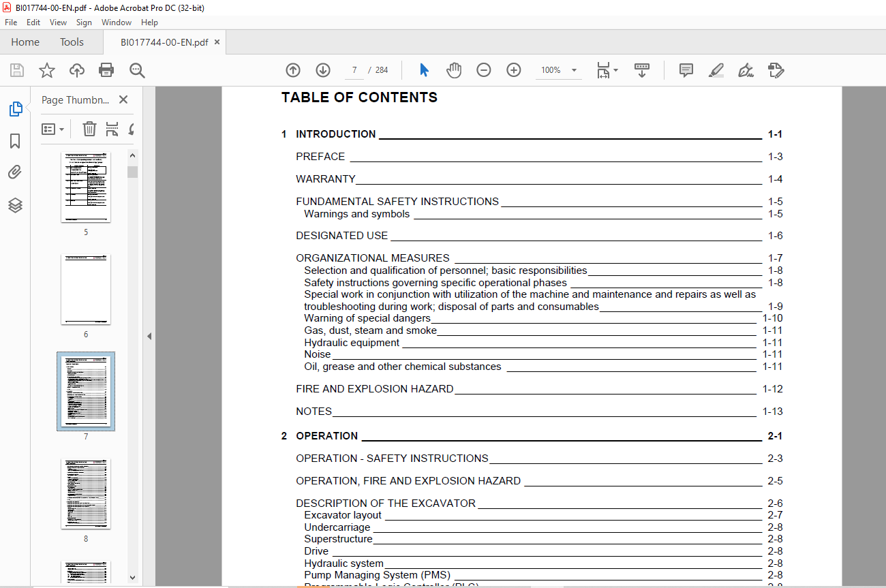Choose the Highlight text pen tool
Viewport: 886px width, 588px height.
click(x=716, y=70)
